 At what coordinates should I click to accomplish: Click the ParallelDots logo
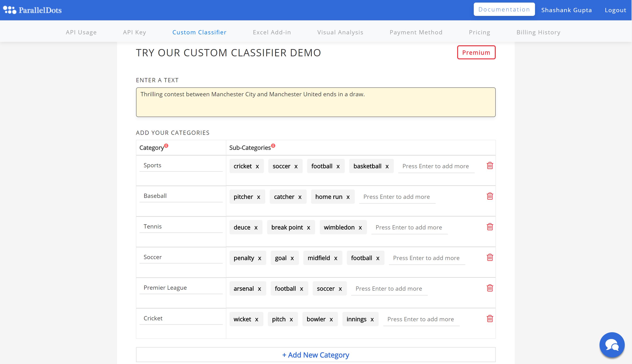(x=32, y=10)
